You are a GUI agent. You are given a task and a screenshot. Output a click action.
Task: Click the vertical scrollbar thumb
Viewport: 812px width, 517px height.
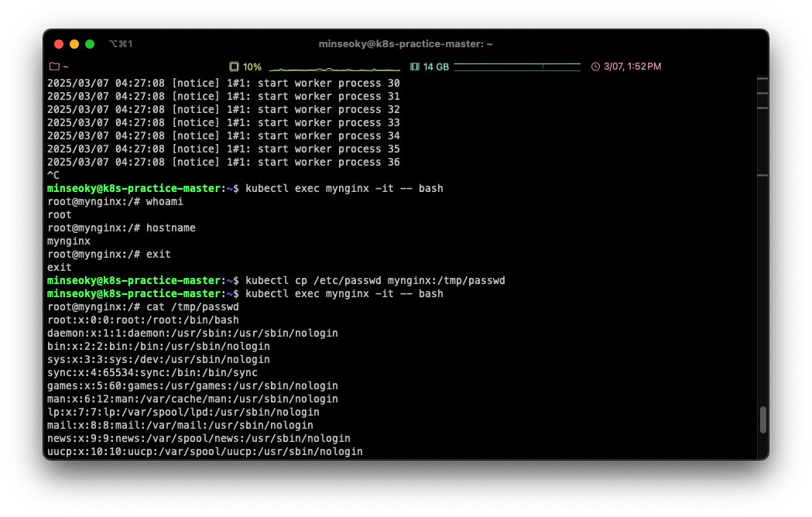(x=762, y=419)
